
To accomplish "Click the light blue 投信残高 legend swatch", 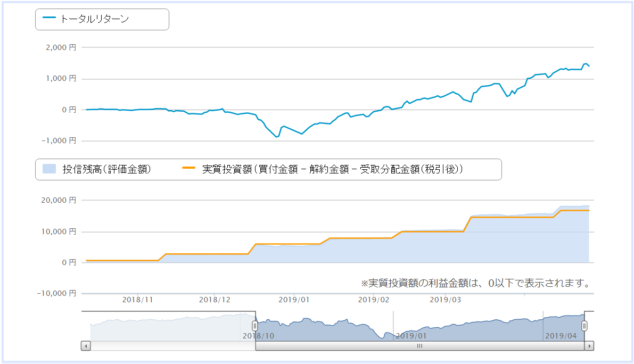I will coord(49,169).
